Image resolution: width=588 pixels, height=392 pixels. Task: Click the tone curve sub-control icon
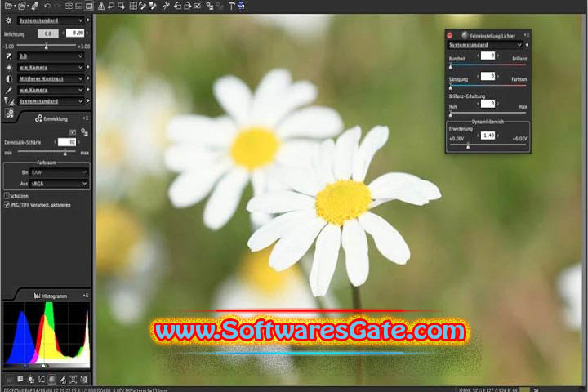42,380
